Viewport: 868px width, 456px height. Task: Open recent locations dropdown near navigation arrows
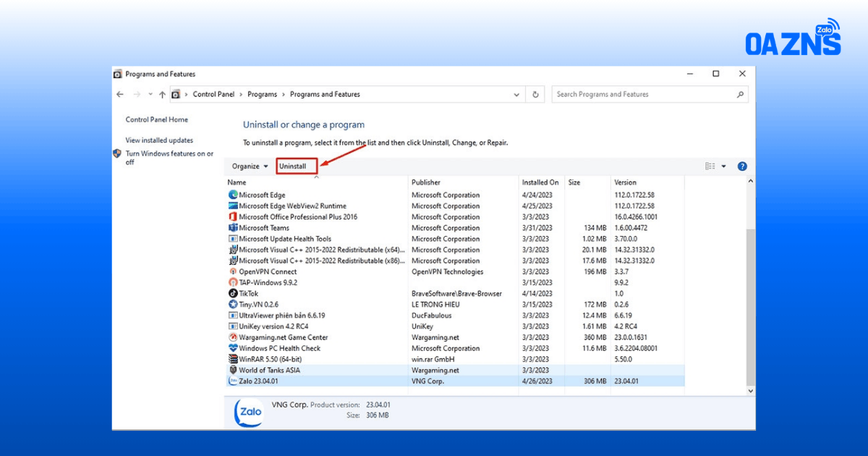[x=150, y=94]
